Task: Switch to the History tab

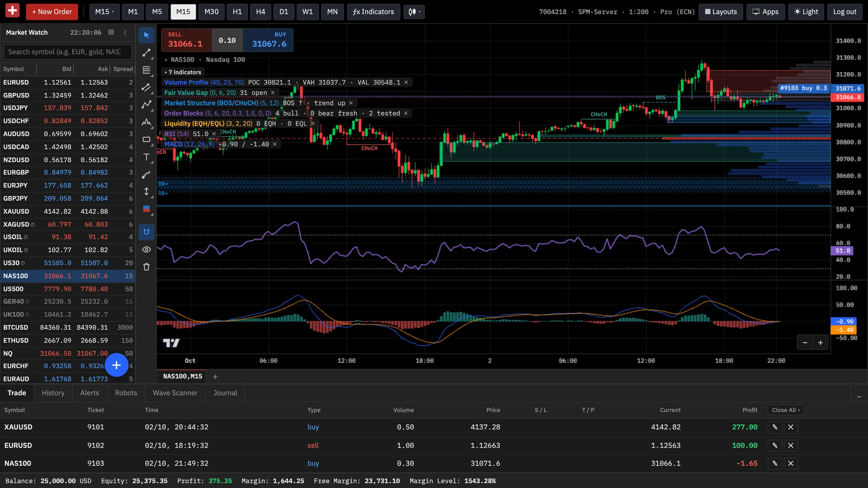Action: [x=53, y=393]
